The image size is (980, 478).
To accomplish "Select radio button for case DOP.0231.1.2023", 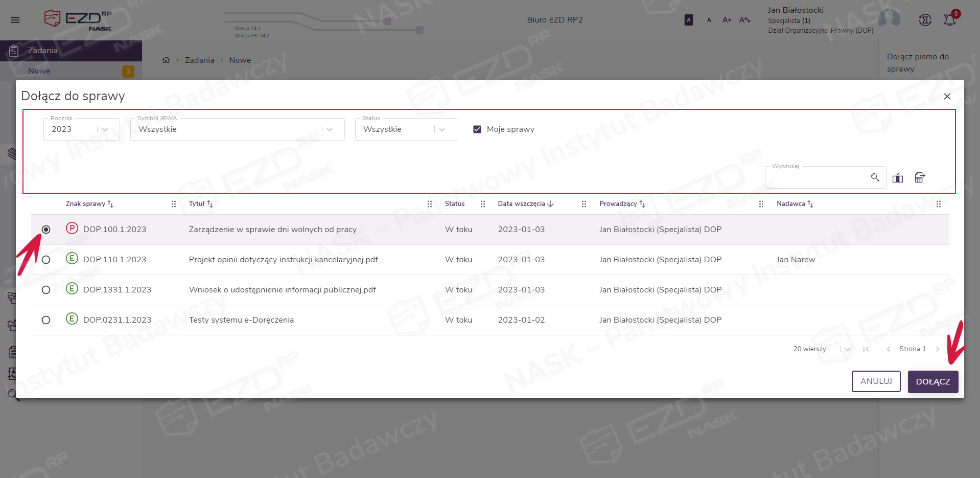I will (x=46, y=320).
